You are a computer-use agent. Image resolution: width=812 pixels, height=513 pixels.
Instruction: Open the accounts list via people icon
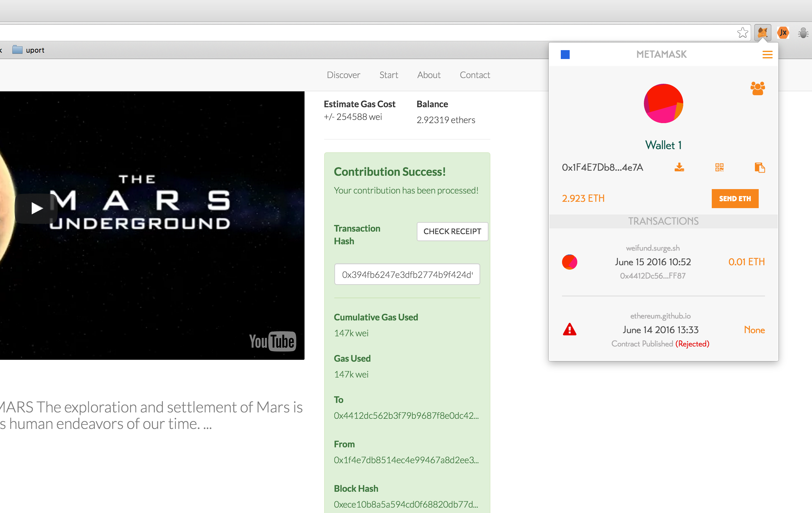[x=757, y=89]
